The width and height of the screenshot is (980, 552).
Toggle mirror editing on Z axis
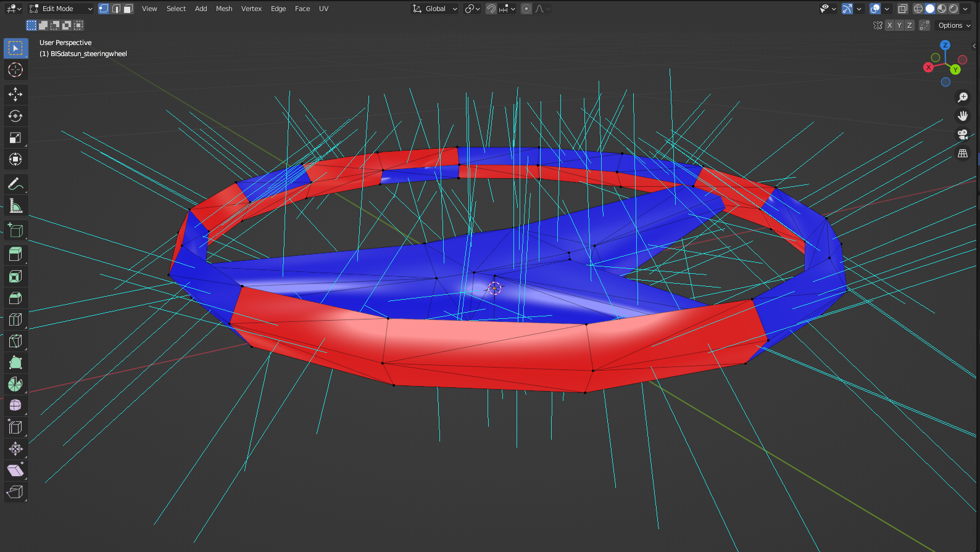coord(909,25)
